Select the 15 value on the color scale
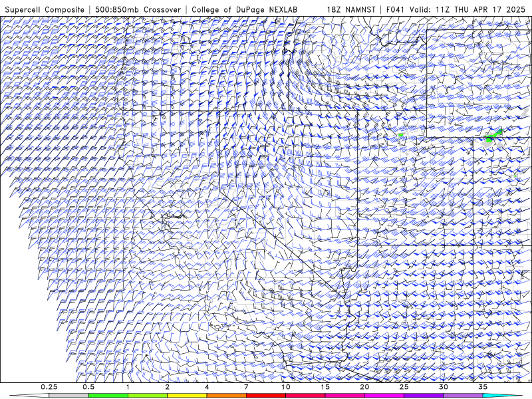 pyautogui.click(x=325, y=387)
